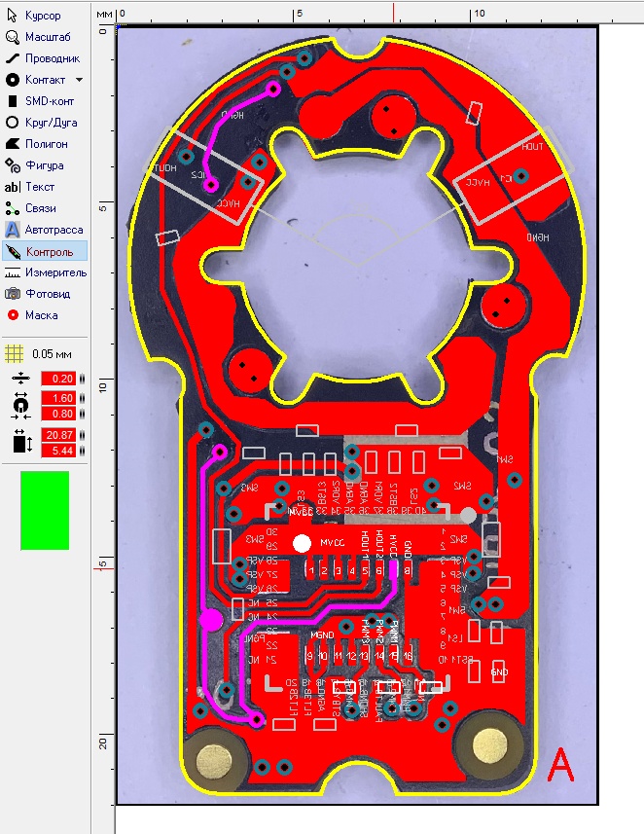The width and height of the screenshot is (644, 834).
Task: Select the Полигон polygon tool
Action: coord(37,144)
